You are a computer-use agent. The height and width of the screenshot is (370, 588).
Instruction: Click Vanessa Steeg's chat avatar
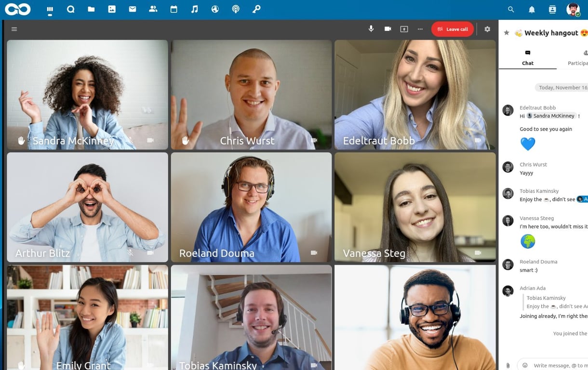pos(508,221)
